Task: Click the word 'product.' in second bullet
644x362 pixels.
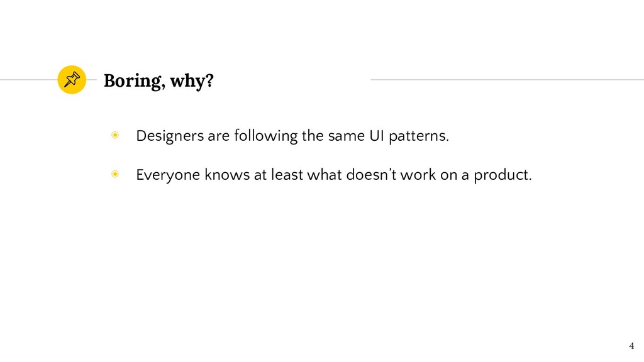Action: point(502,175)
